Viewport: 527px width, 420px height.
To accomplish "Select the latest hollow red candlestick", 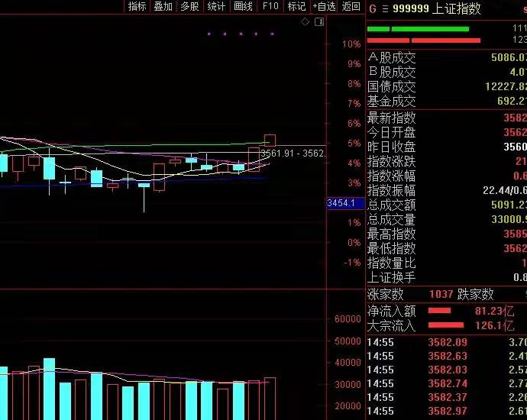I will pyautogui.click(x=270, y=140).
